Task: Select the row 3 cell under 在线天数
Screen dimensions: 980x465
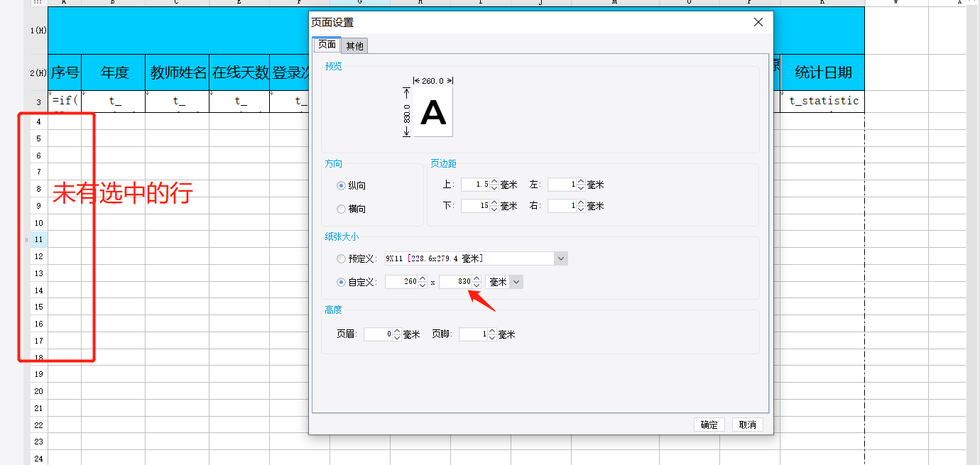Action: pyautogui.click(x=239, y=102)
